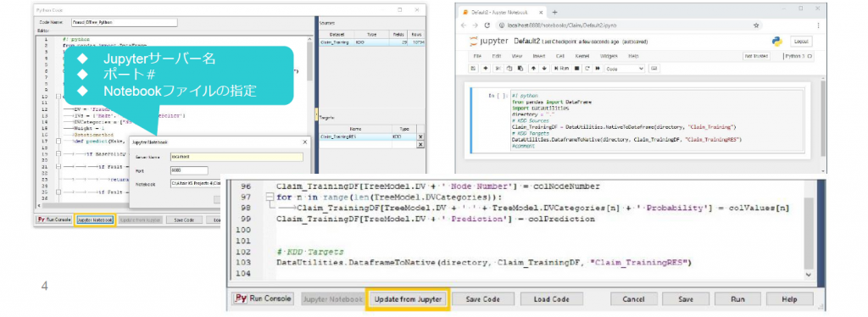Click the highlighted Jupyter Notebook button in Python Code window
This screenshot has height=317, width=868.
coord(95,220)
